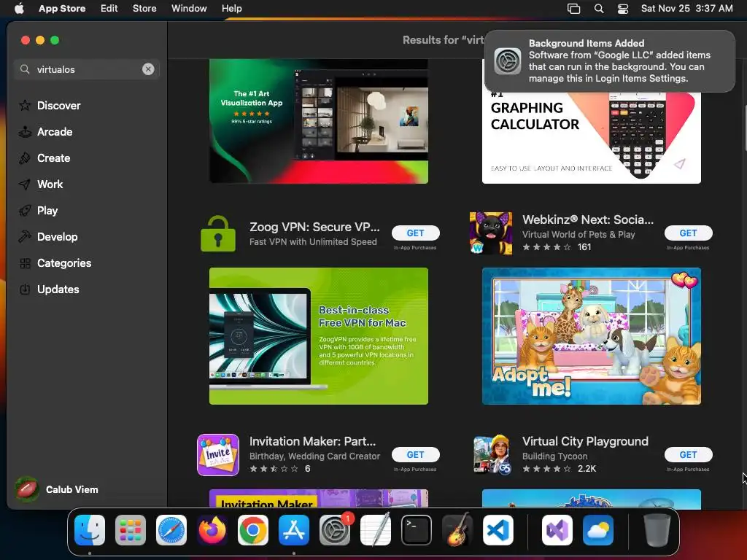
Task: Show the Updates page
Action: [x=49, y=289]
